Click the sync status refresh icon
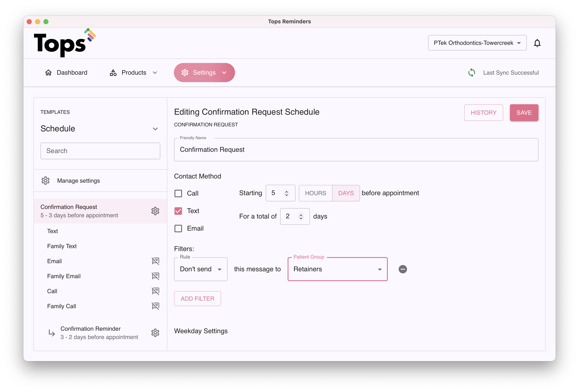579x392 pixels. [471, 73]
